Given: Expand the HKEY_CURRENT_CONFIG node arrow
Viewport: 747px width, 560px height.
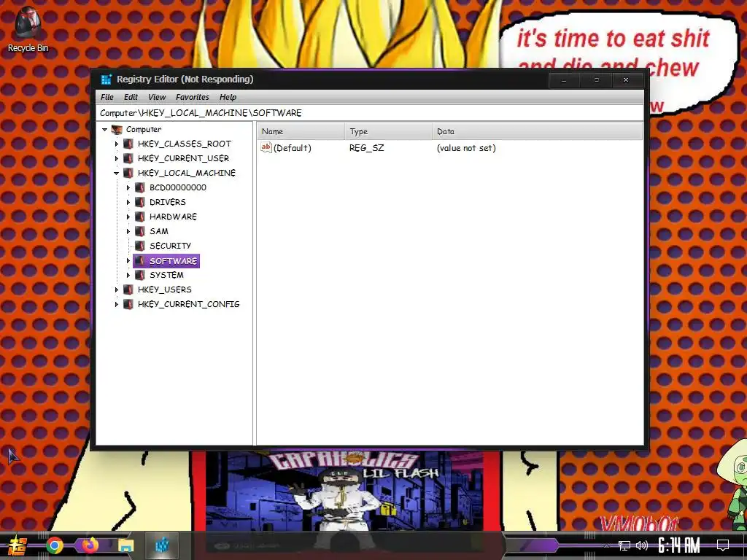Looking at the screenshot, I should click(116, 304).
